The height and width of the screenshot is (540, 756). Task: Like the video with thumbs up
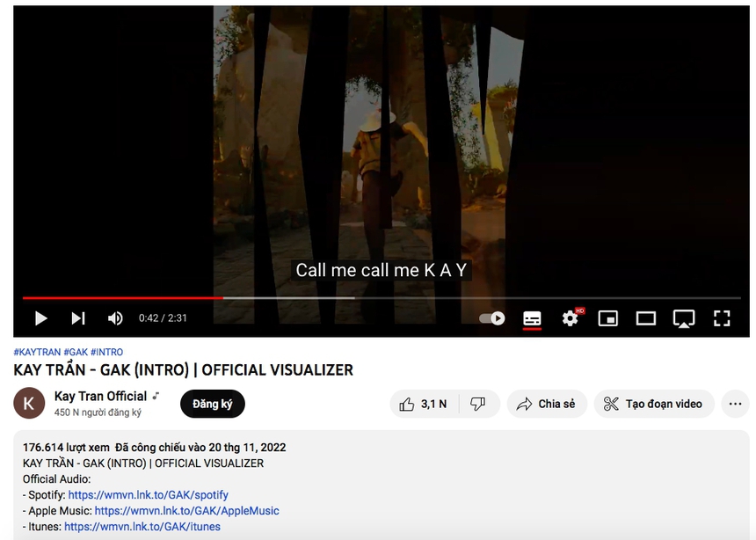[423, 404]
